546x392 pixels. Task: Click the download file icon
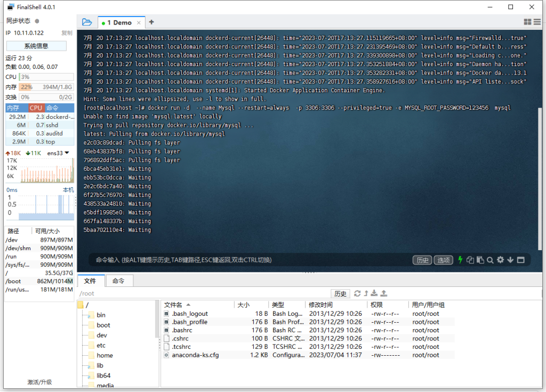click(x=374, y=293)
